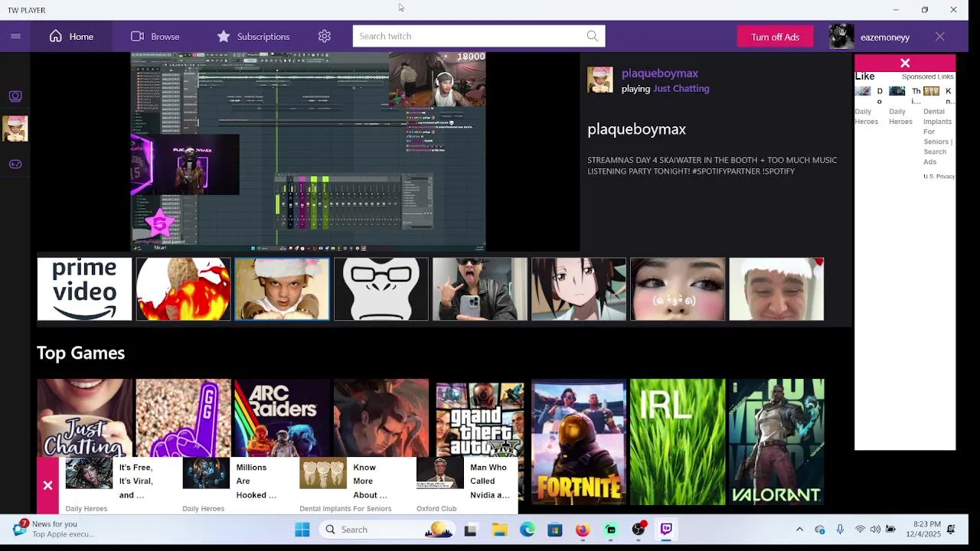Open the "Man Who Called Nvidia" ad
The width and height of the screenshot is (980, 551).
tap(467, 484)
